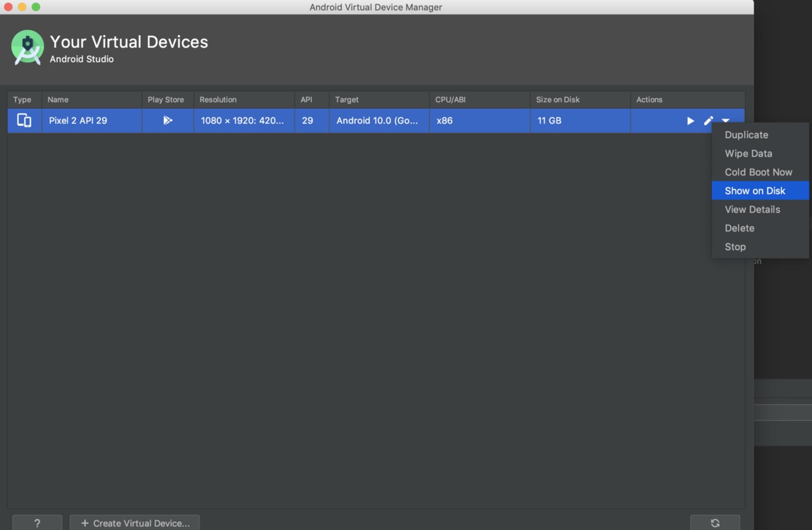Refresh the virtual device list
The image size is (812, 530).
715,523
